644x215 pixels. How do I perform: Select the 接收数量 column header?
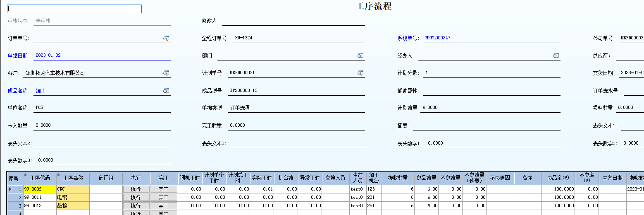(398, 178)
